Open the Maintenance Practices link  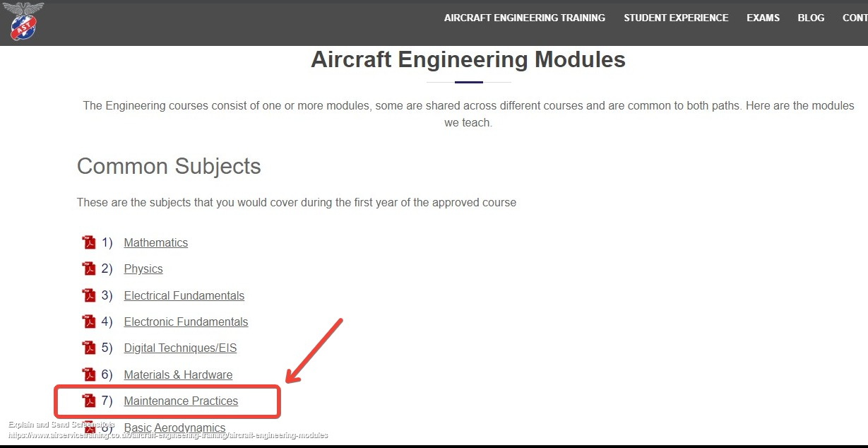pos(181,401)
